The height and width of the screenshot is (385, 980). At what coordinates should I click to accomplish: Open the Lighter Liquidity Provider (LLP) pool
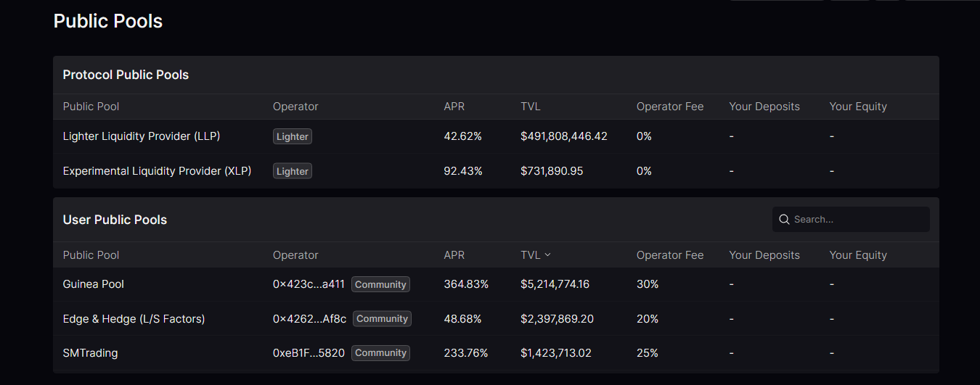[x=142, y=136]
